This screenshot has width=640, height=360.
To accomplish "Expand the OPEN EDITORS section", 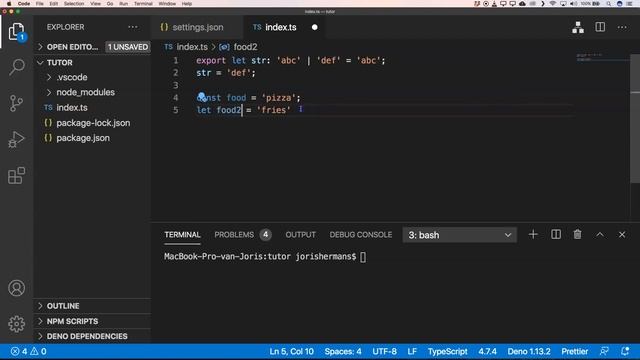I will (72, 47).
